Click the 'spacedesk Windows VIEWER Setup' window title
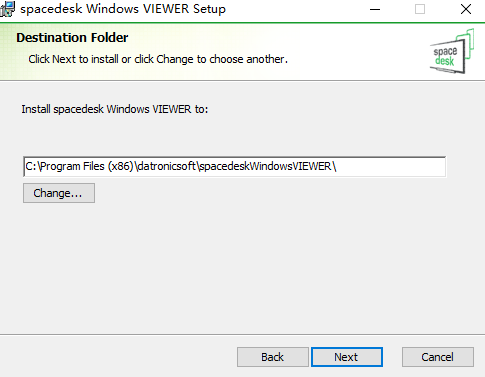 [x=123, y=9]
